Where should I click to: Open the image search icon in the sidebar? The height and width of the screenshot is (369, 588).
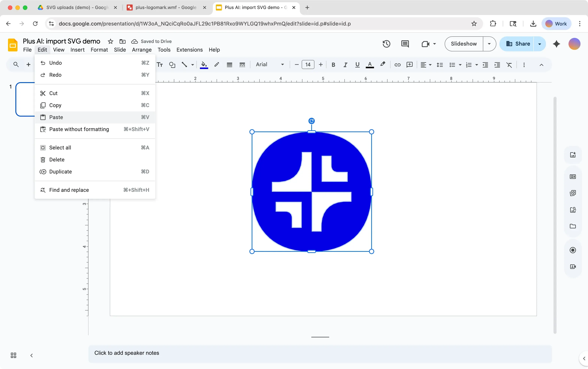572,209
